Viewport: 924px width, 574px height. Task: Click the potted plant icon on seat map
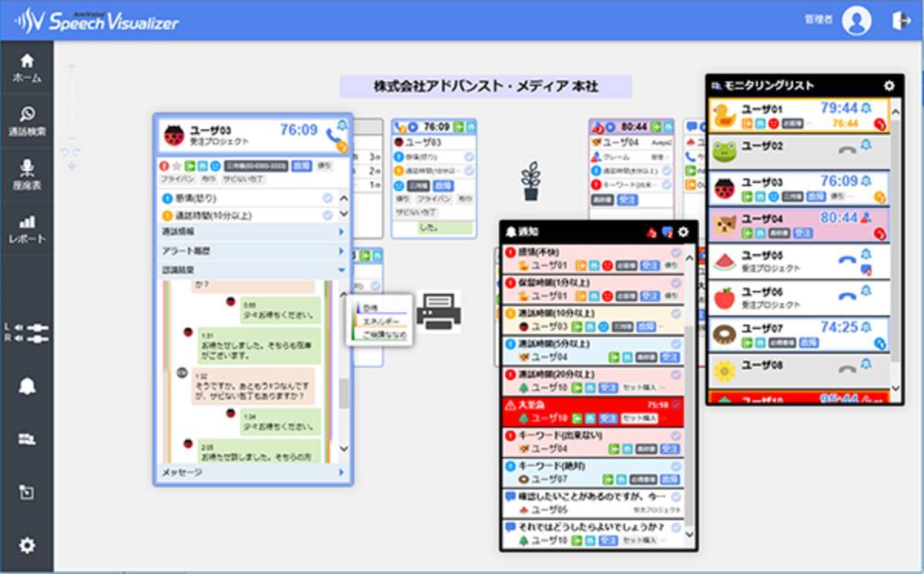[x=531, y=182]
